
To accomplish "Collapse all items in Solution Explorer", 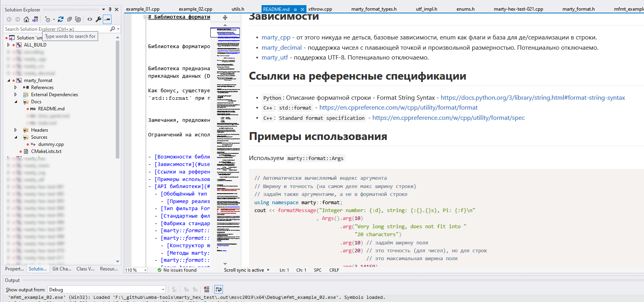I will [69, 19].
